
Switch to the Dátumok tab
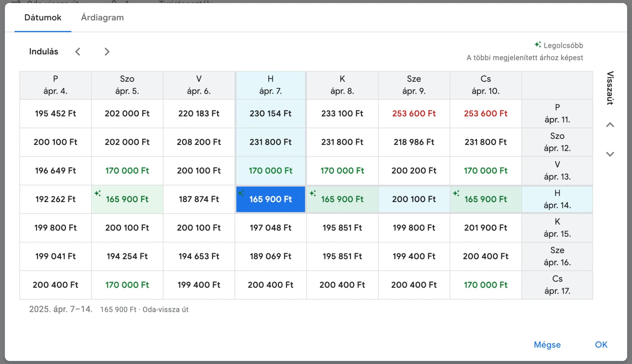click(x=43, y=17)
